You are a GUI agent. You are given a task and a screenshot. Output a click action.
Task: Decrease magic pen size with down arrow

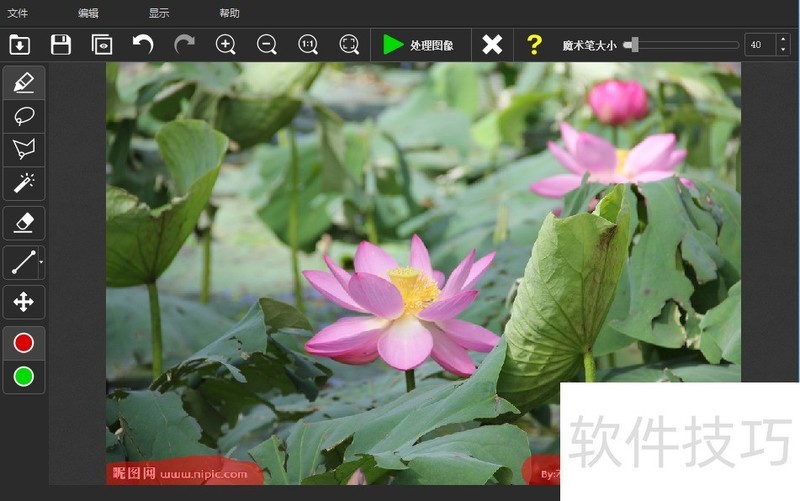783,50
